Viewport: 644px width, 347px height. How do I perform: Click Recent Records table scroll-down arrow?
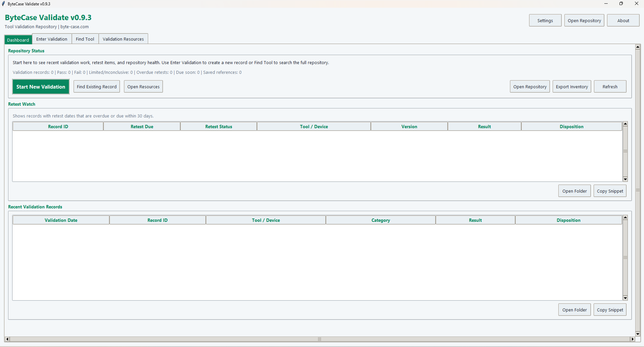click(x=625, y=298)
